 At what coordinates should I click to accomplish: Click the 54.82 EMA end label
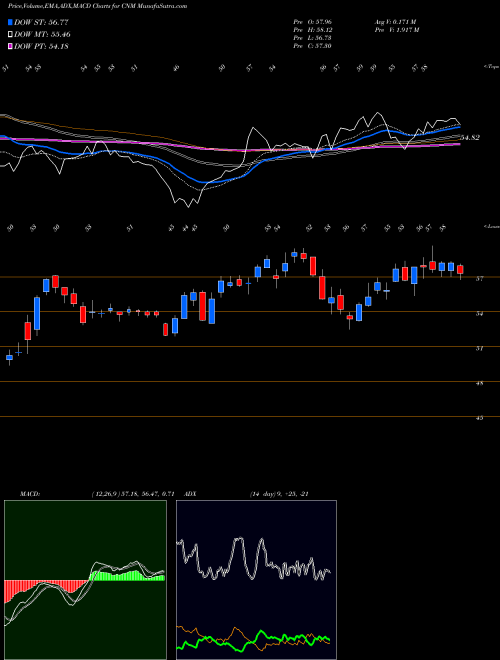[470, 138]
